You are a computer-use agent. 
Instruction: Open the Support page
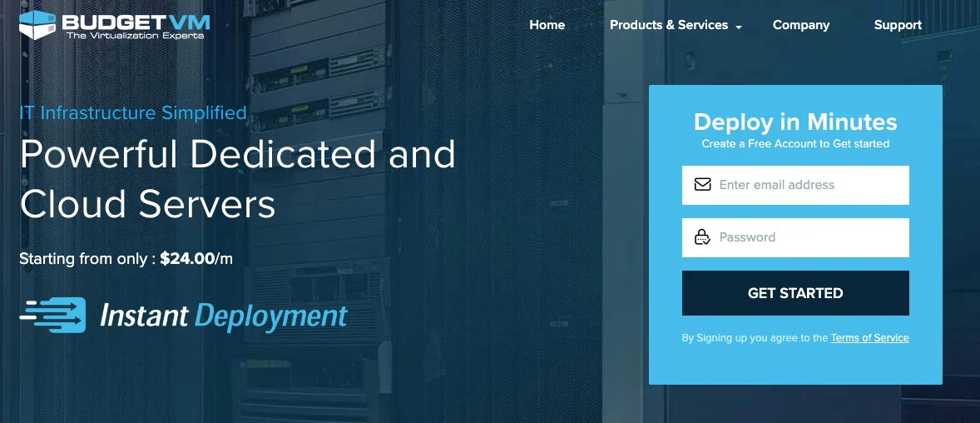tap(898, 25)
